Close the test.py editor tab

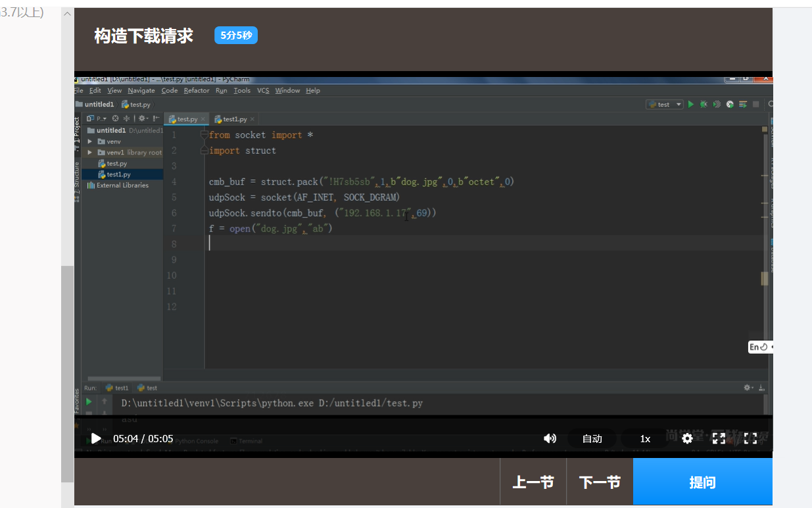click(x=203, y=119)
